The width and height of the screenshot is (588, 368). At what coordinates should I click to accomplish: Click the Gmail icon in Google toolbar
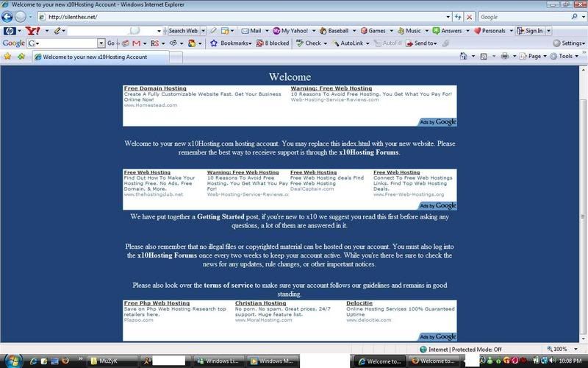137,43
